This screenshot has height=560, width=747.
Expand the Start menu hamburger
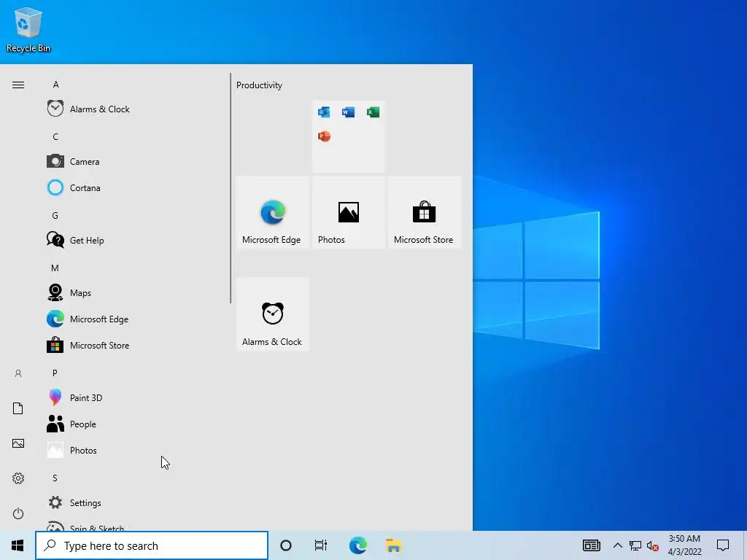click(18, 85)
